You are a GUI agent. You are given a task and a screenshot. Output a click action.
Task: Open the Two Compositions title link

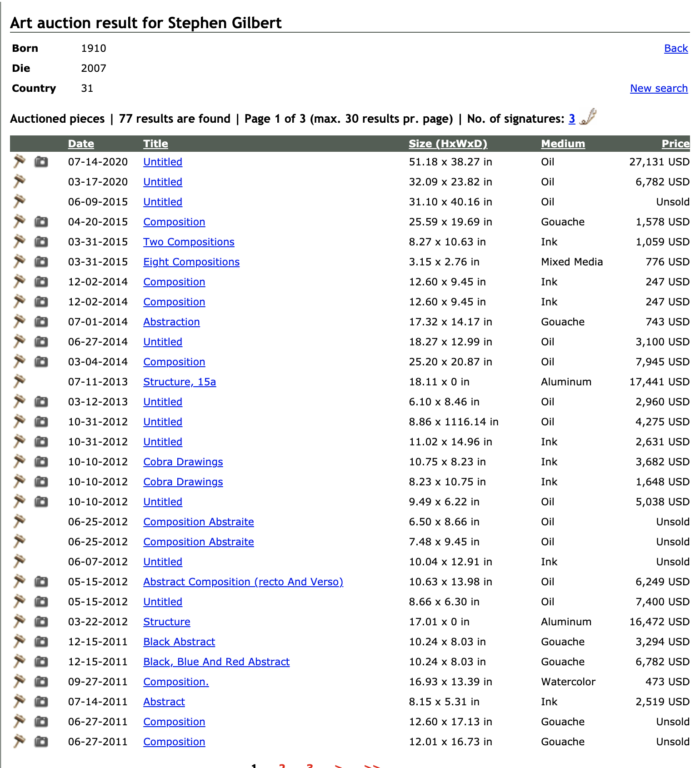[x=189, y=242]
